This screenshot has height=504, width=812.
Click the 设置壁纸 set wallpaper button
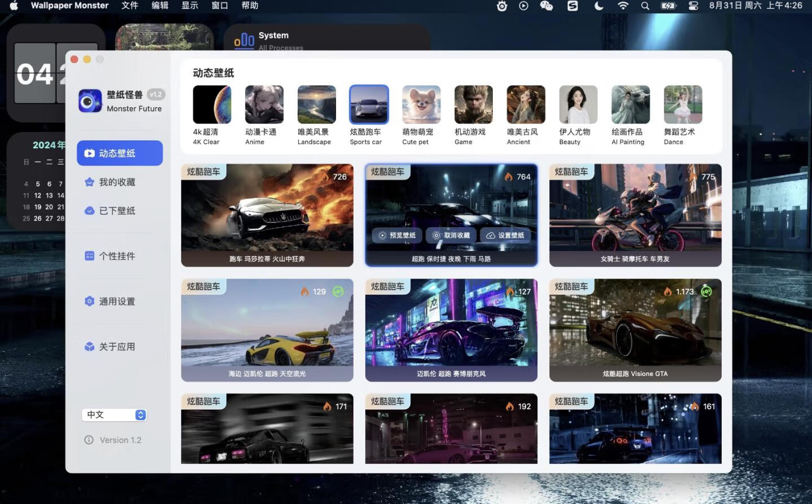(505, 236)
